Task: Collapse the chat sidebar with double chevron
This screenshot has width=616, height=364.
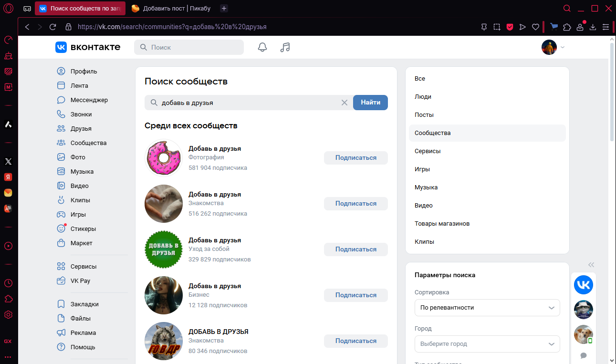Action: pyautogui.click(x=591, y=265)
